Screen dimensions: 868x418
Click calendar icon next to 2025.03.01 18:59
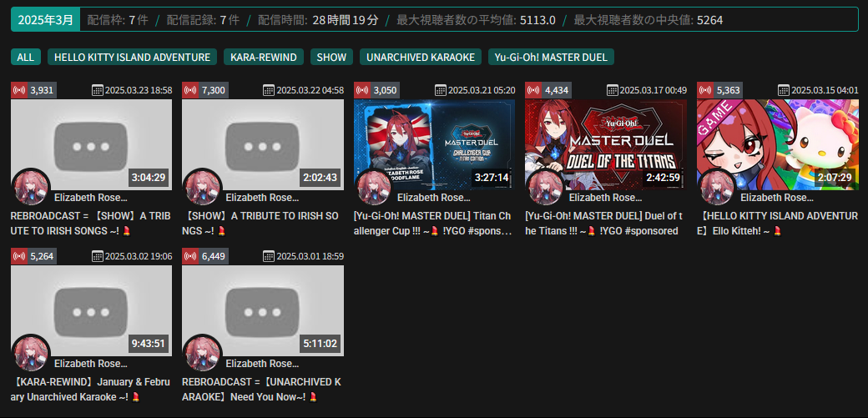coord(269,256)
